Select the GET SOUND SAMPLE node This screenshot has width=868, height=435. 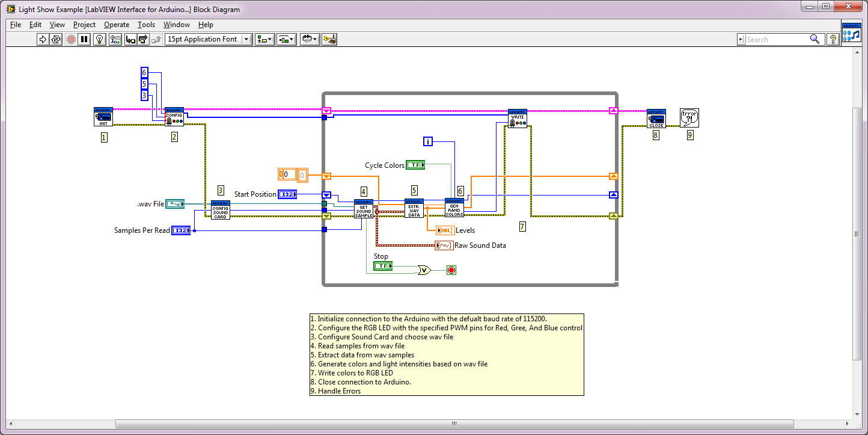[364, 208]
